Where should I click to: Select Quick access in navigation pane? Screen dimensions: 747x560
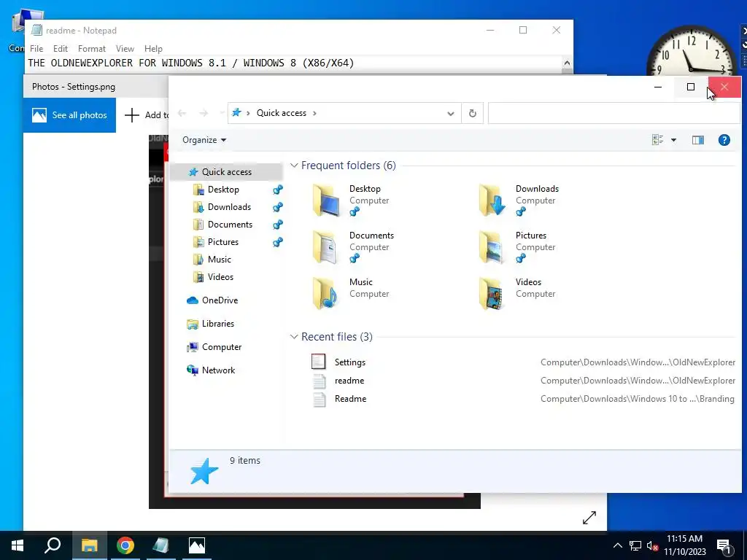click(226, 172)
